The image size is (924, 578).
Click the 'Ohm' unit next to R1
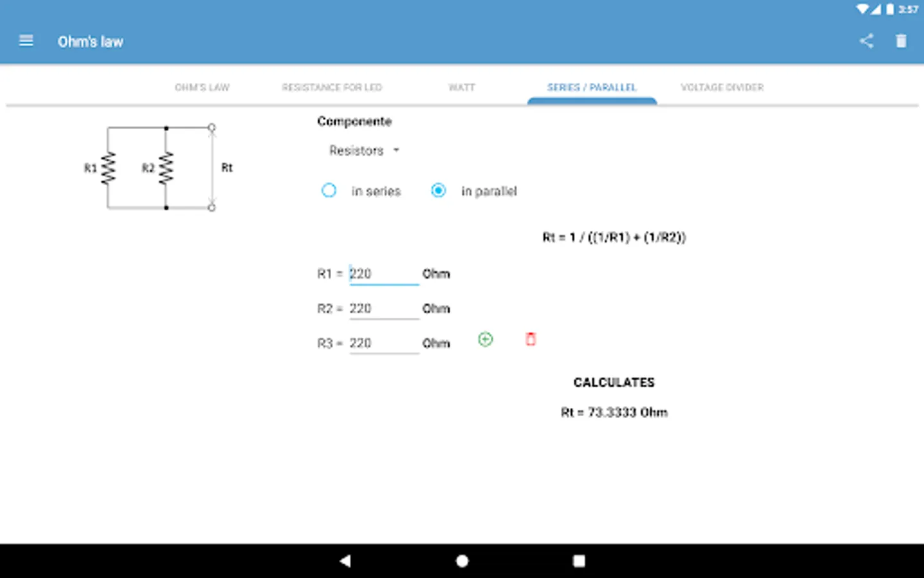pos(436,274)
